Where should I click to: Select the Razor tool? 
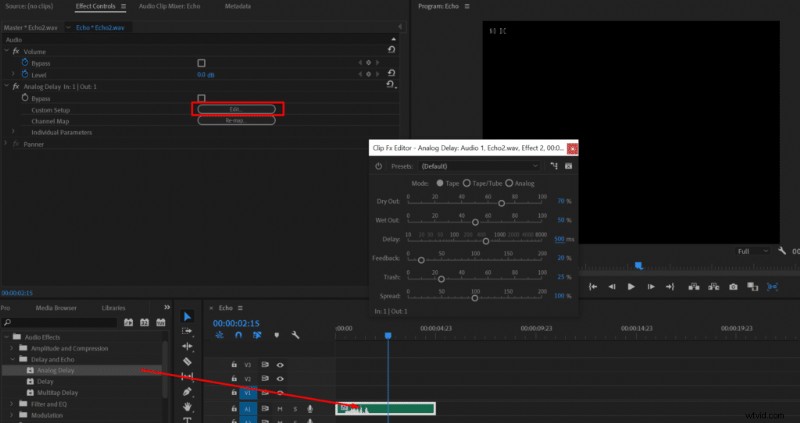tap(187, 361)
